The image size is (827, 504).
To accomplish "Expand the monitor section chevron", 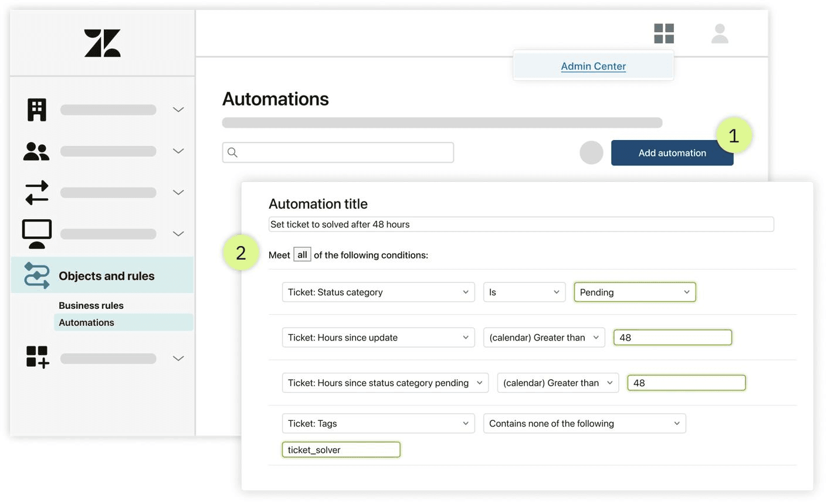I will click(x=178, y=234).
